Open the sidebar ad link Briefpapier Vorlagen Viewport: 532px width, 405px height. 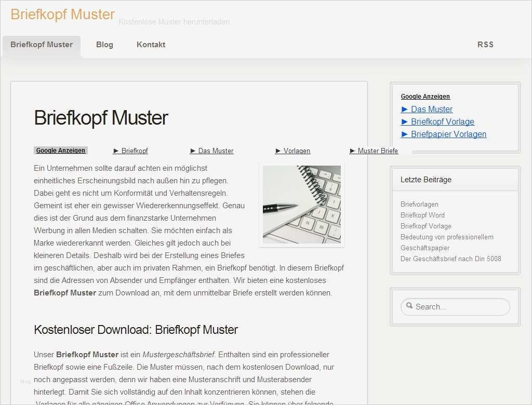444,134
